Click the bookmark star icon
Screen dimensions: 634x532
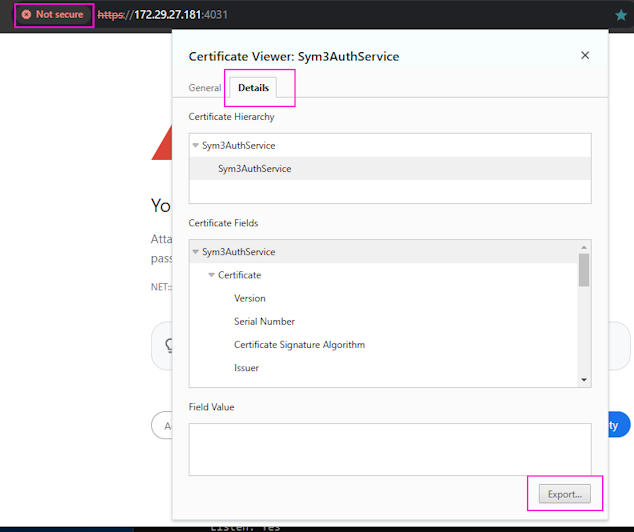tap(621, 16)
